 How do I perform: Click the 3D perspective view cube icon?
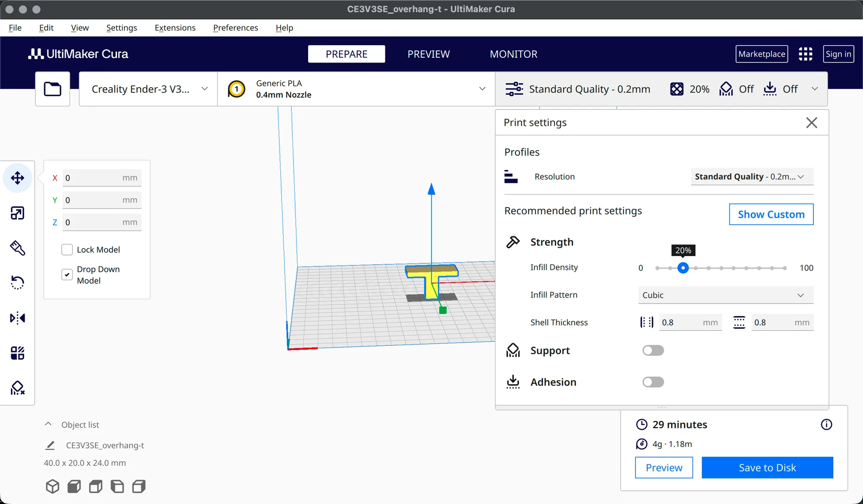tap(53, 486)
